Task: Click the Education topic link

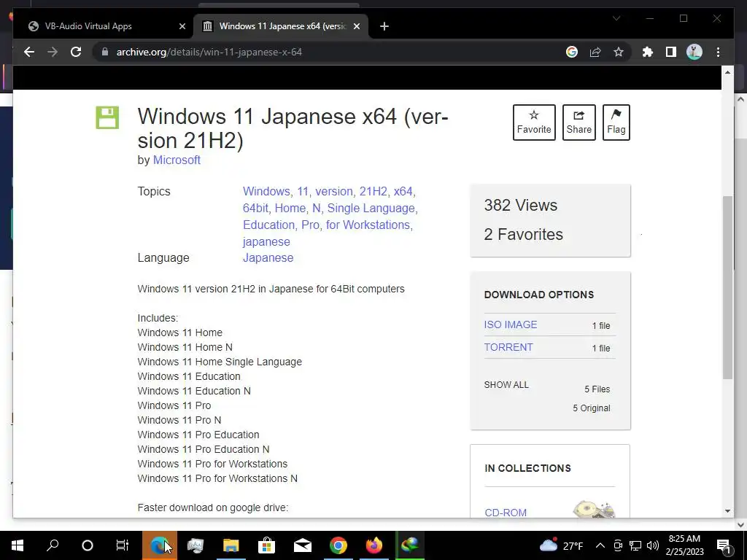Action: (269, 225)
